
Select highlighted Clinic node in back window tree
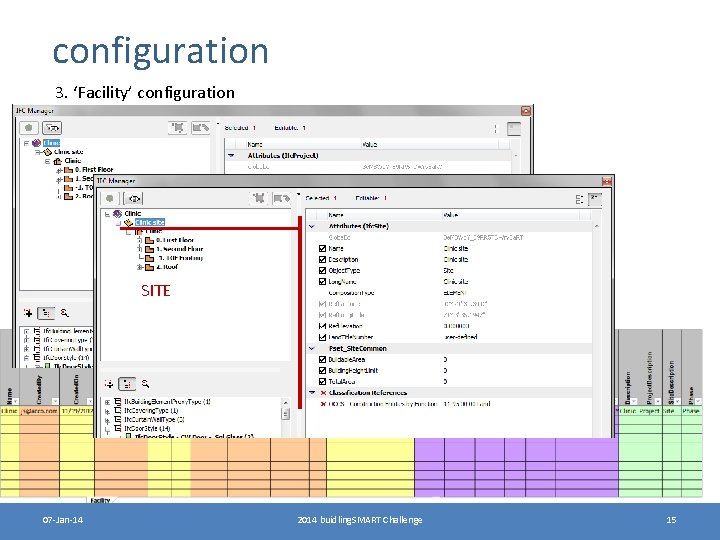[x=51, y=143]
